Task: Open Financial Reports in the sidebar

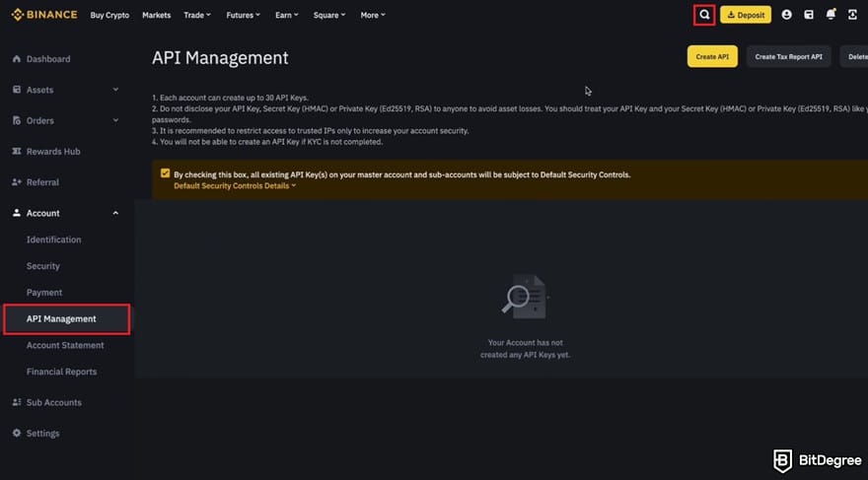Action: 61,372
